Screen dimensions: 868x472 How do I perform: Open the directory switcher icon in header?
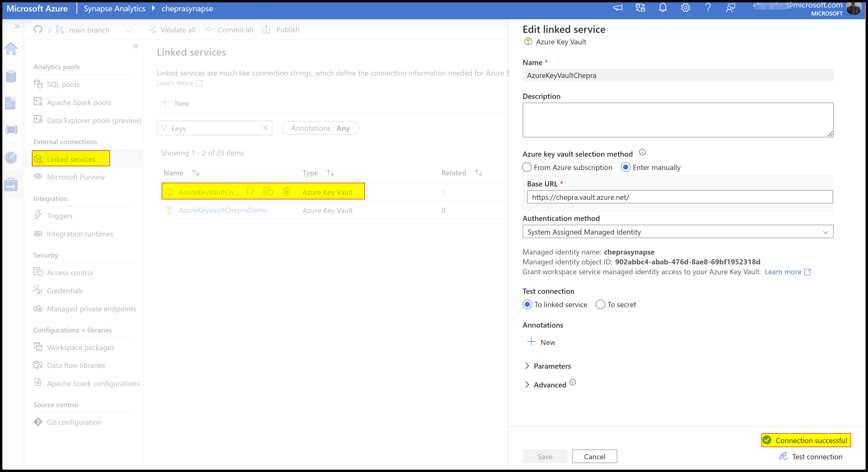click(640, 8)
